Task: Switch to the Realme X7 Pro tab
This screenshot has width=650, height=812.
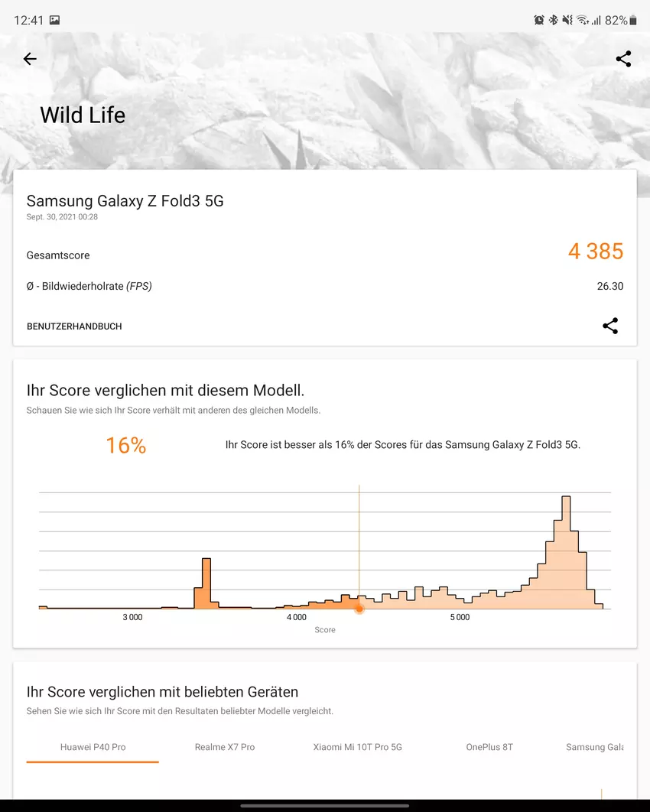Action: pos(225,747)
